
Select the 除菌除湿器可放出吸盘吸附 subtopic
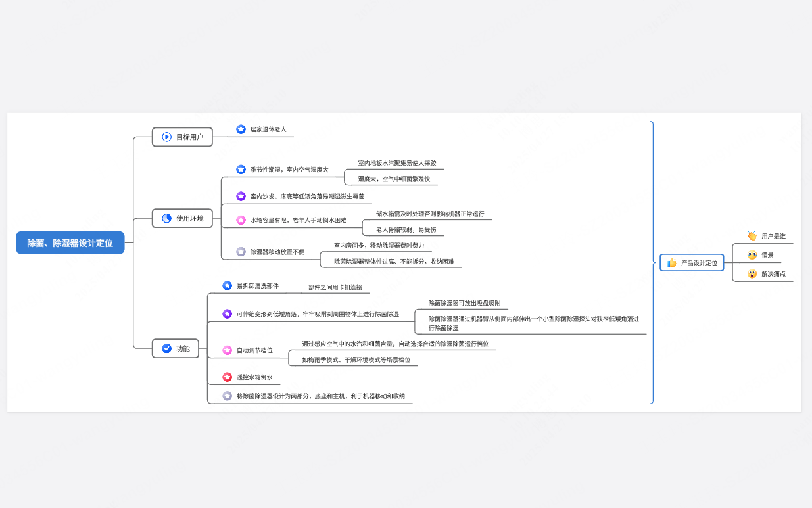465,303
